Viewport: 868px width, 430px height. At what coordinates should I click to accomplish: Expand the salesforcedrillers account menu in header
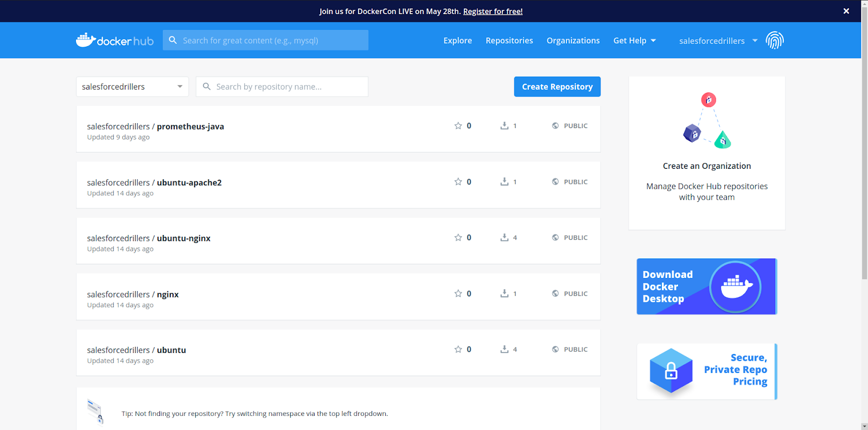point(718,41)
